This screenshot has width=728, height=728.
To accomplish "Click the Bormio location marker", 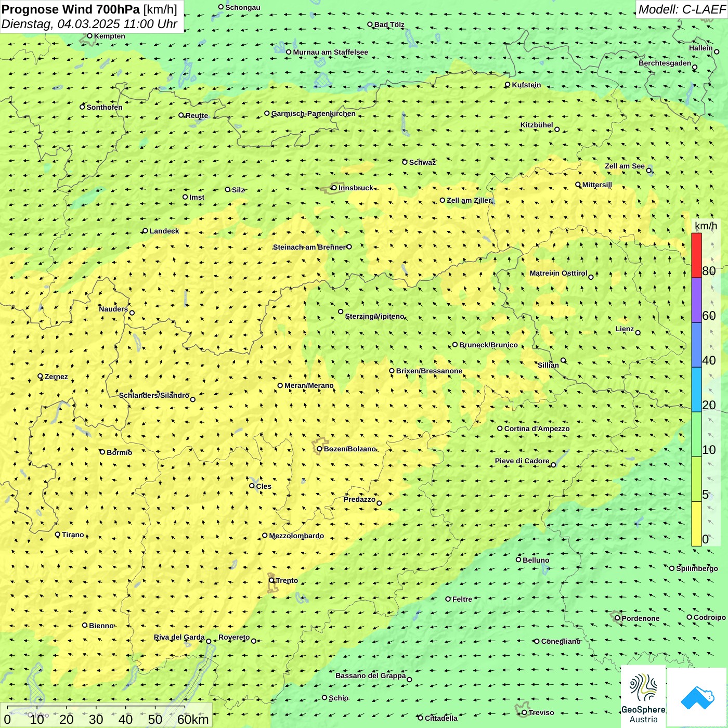I will click(102, 452).
